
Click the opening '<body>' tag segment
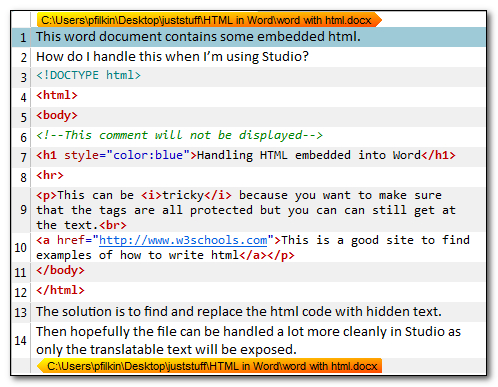tap(57, 115)
